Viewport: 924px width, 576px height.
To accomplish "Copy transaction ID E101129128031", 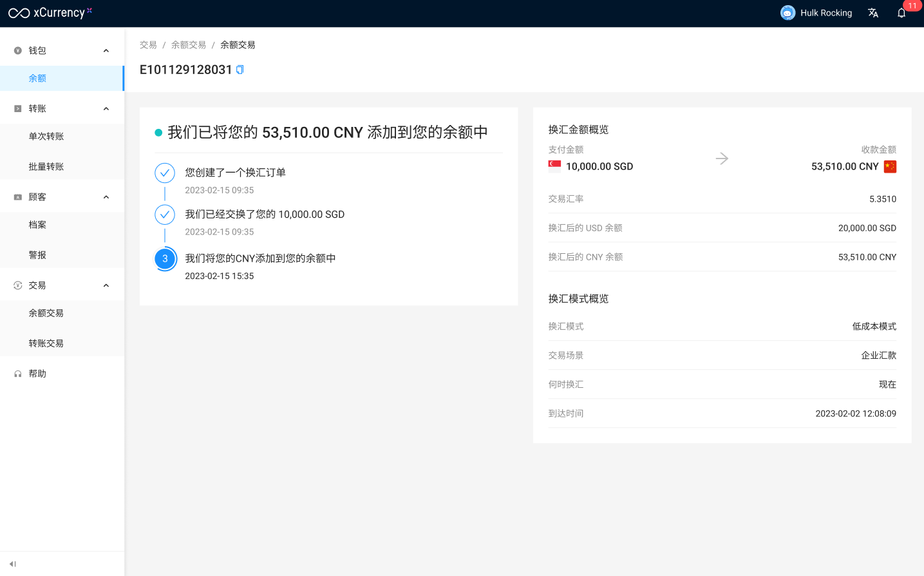I will tap(240, 70).
